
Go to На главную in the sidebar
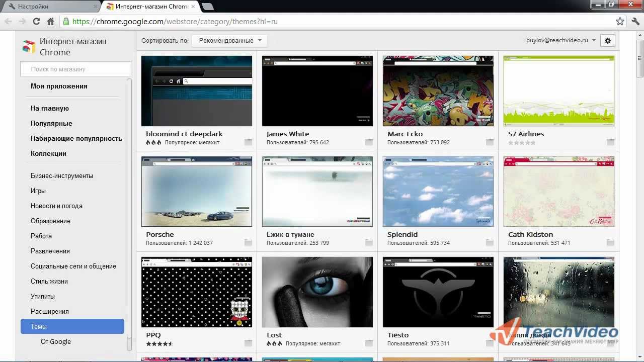click(x=50, y=108)
